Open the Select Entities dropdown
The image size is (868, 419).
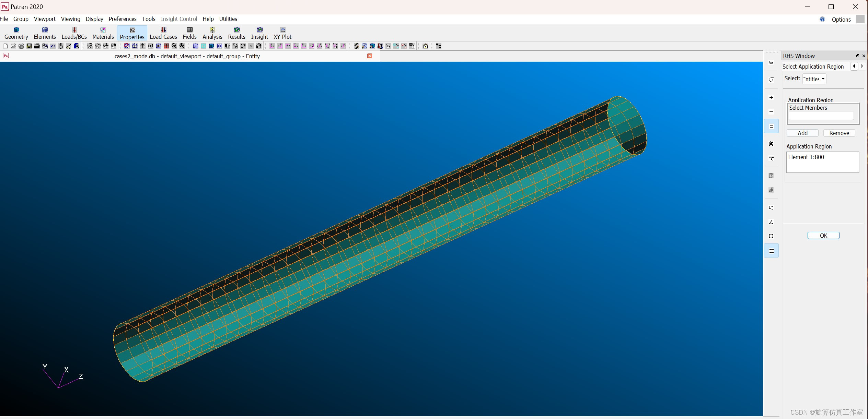click(814, 79)
